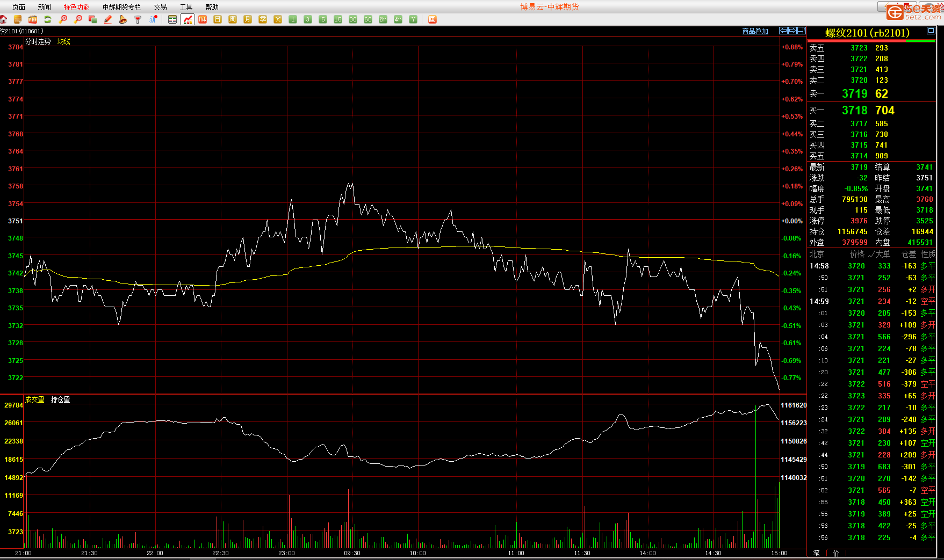The width and height of the screenshot is (944, 560).
Task: Click the 商品叠加 link
Action: [755, 31]
